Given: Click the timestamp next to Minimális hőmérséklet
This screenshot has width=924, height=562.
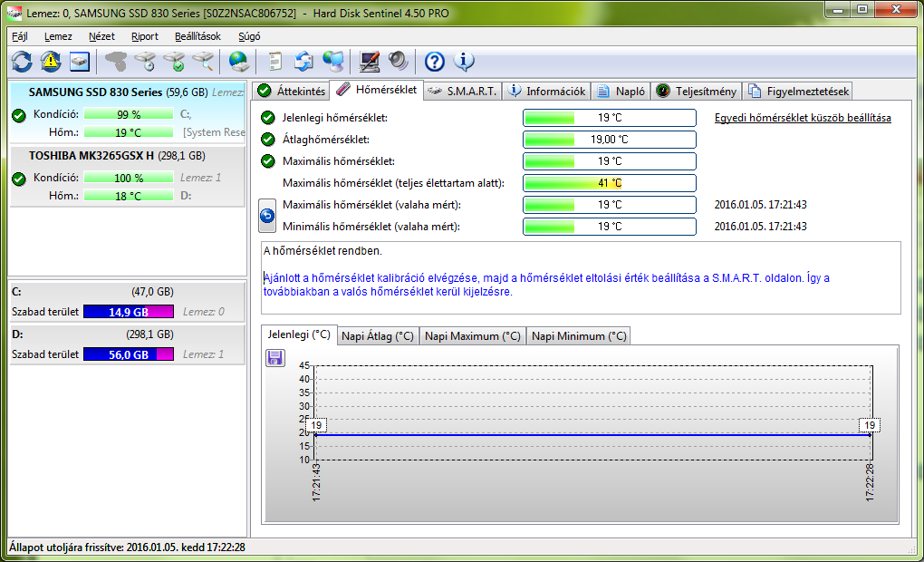Looking at the screenshot, I should point(760,227).
